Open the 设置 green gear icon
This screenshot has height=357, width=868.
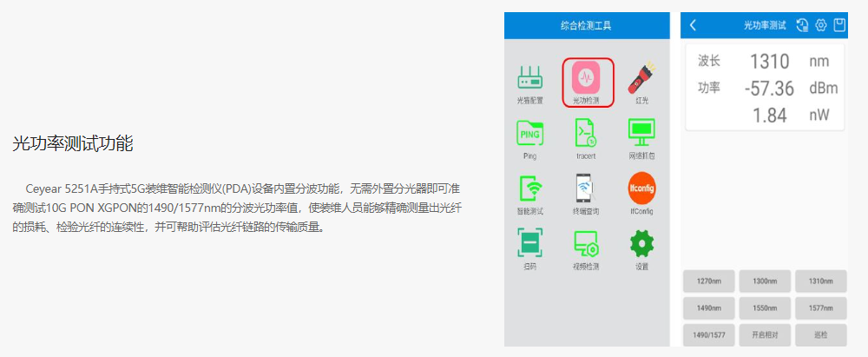pyautogui.click(x=641, y=243)
